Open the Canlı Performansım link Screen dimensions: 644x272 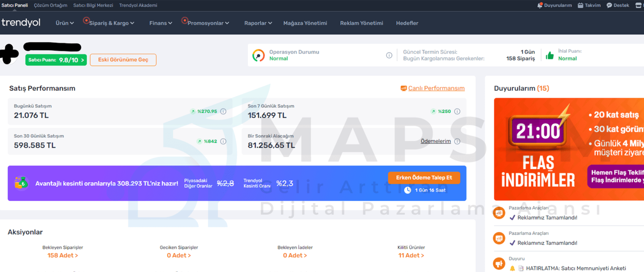click(436, 88)
